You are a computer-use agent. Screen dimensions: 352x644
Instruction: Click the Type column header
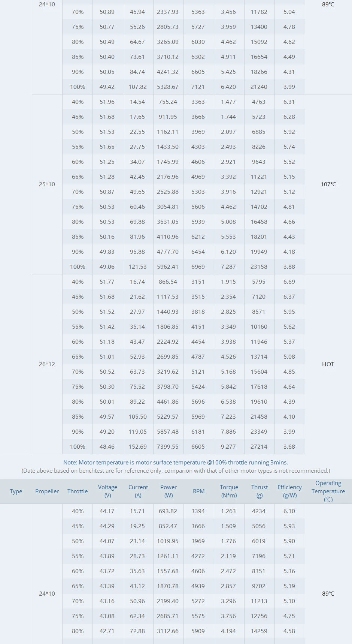point(16,491)
